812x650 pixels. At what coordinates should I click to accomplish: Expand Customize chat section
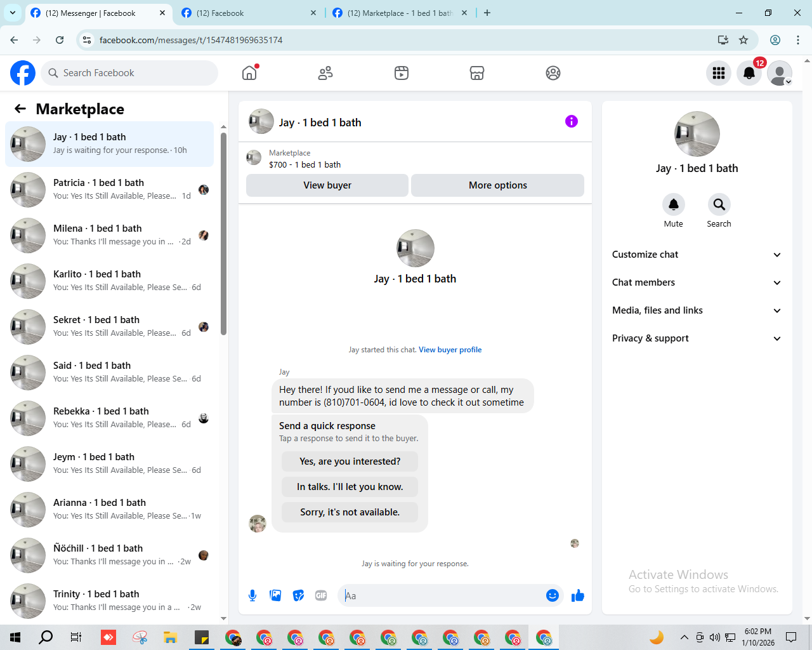[697, 255]
